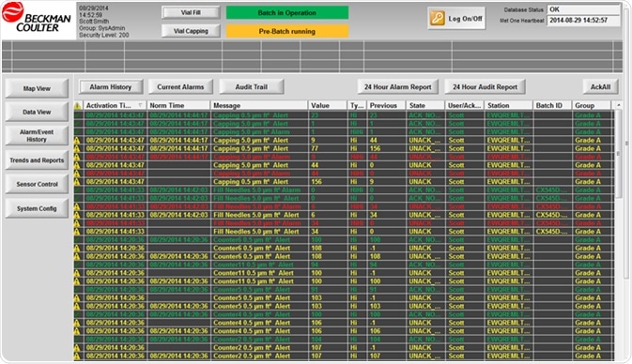Generate the 24 Hour Alarm Report
This screenshot has width=632, height=364.
[x=398, y=87]
